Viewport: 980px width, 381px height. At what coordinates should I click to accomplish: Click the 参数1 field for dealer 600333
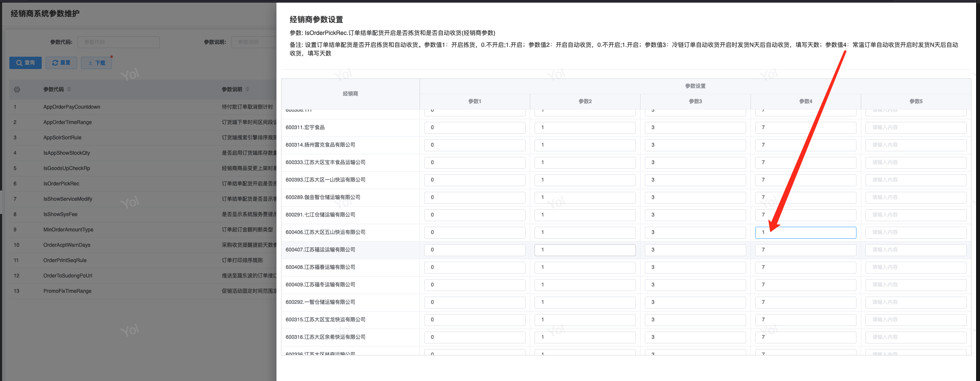click(x=474, y=162)
